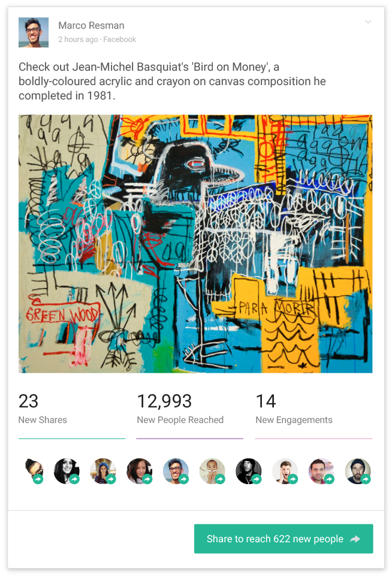
Task: Click the tenth sharer avatar, bearded man in beanie
Action: click(x=358, y=471)
